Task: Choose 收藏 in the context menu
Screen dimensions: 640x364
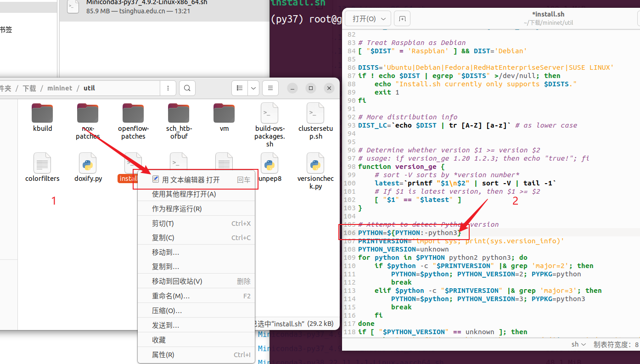Action: 196,340
